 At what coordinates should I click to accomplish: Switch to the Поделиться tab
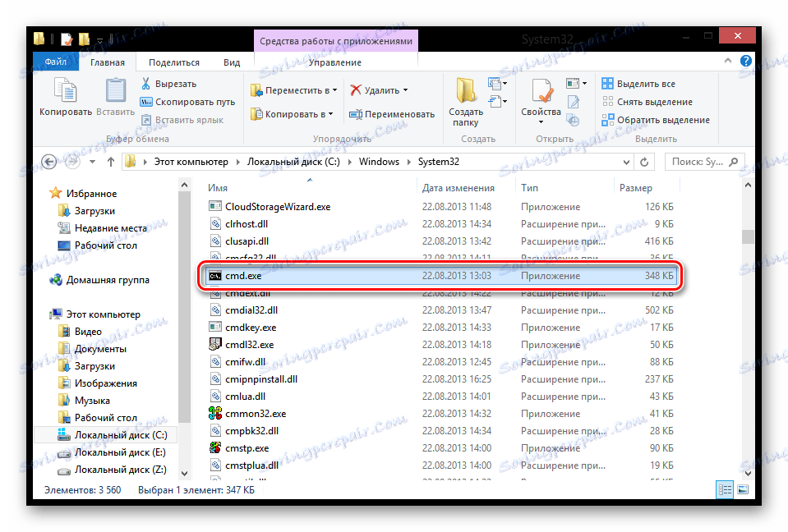click(174, 62)
